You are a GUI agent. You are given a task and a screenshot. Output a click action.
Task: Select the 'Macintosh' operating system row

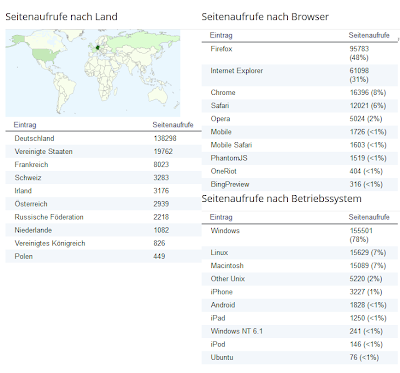[x=300, y=266]
